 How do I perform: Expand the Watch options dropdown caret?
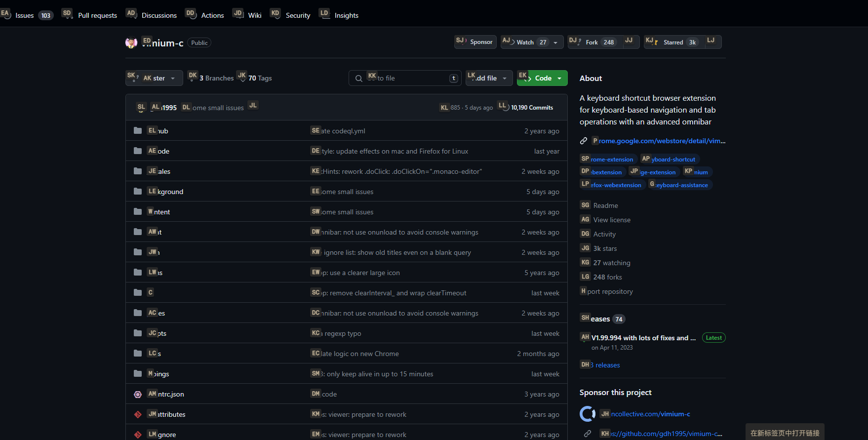pos(555,42)
